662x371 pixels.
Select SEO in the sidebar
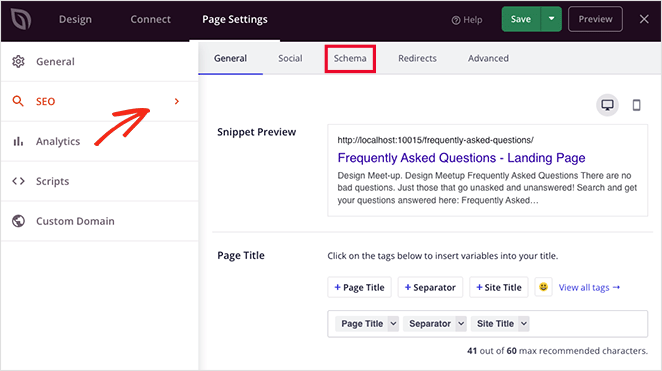[99, 101]
